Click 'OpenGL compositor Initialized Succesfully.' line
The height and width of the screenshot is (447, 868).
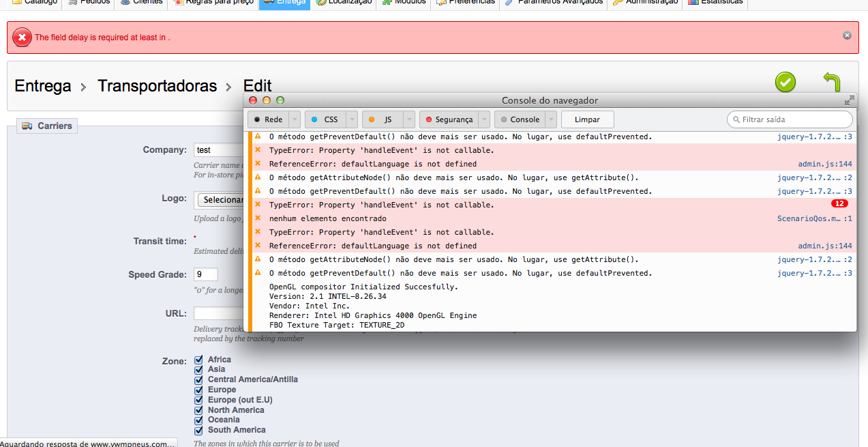tap(364, 287)
